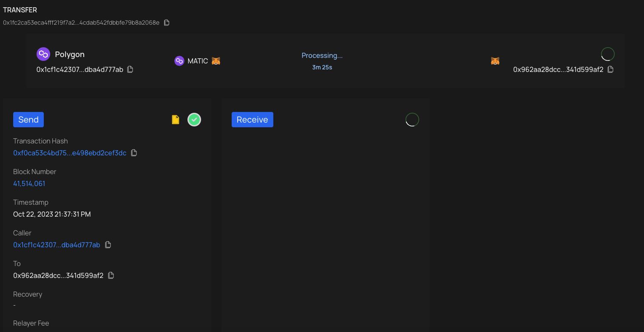Copy the transaction hash
Image resolution: width=644 pixels, height=332 pixels.
click(134, 153)
